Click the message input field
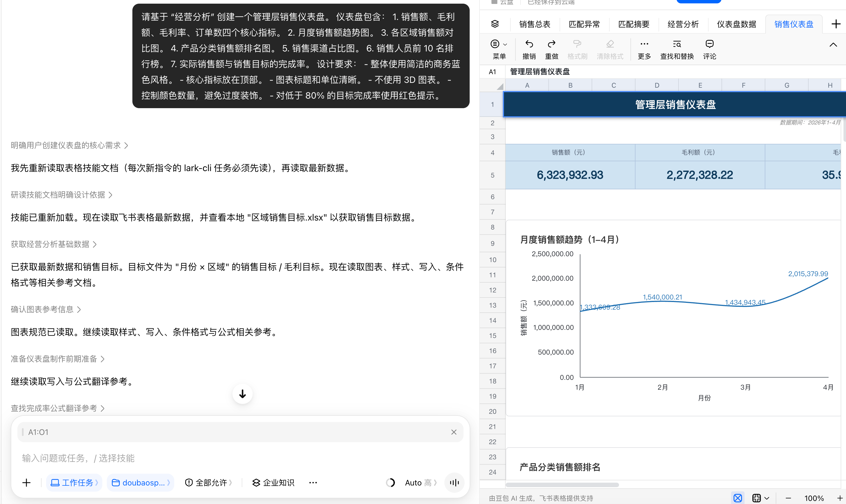The height and width of the screenshot is (504, 846). 240,458
